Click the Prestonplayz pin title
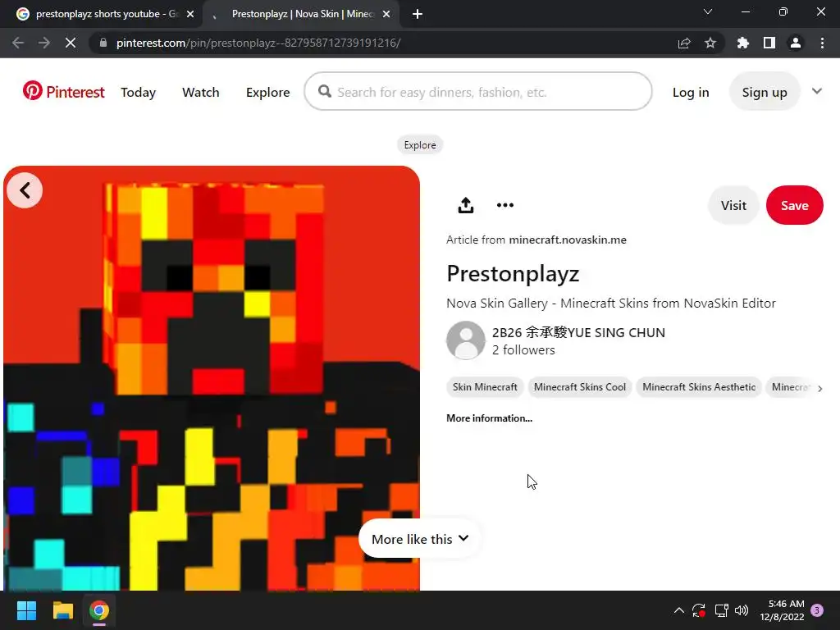This screenshot has width=840, height=630. click(513, 273)
